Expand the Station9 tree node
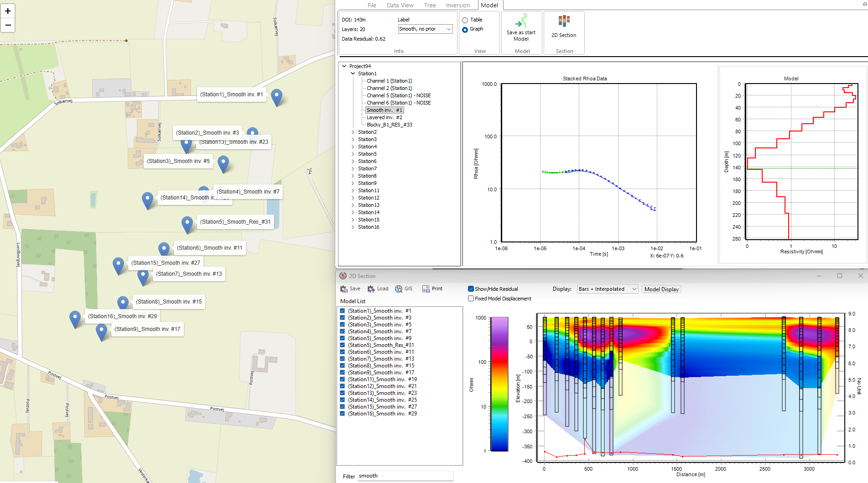Image resolution: width=868 pixels, height=483 pixels. 353,183
